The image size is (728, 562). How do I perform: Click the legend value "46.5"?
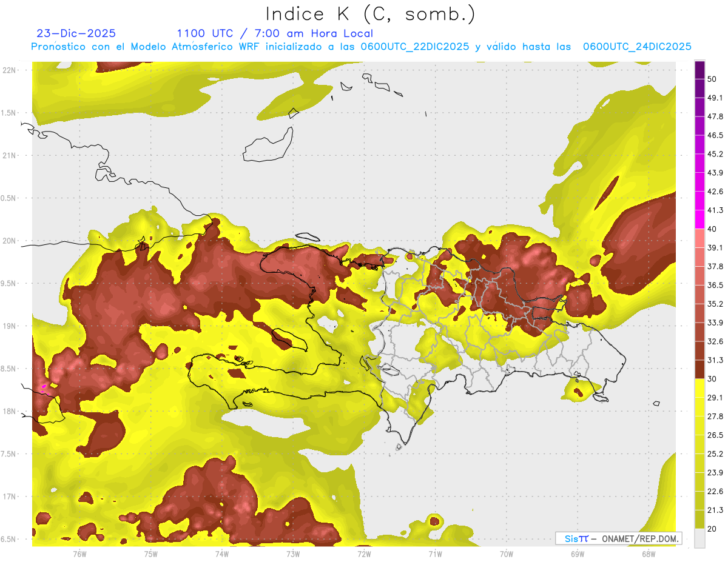tap(715, 135)
